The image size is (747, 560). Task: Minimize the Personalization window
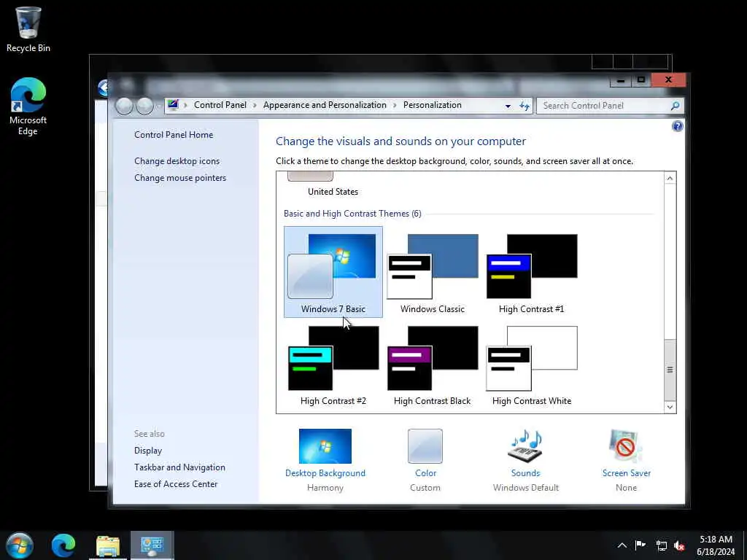click(621, 80)
